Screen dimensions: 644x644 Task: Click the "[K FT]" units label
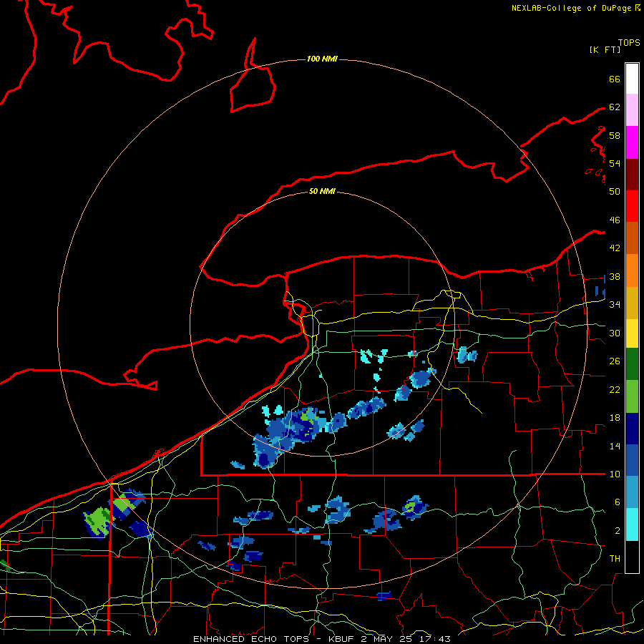point(605,50)
